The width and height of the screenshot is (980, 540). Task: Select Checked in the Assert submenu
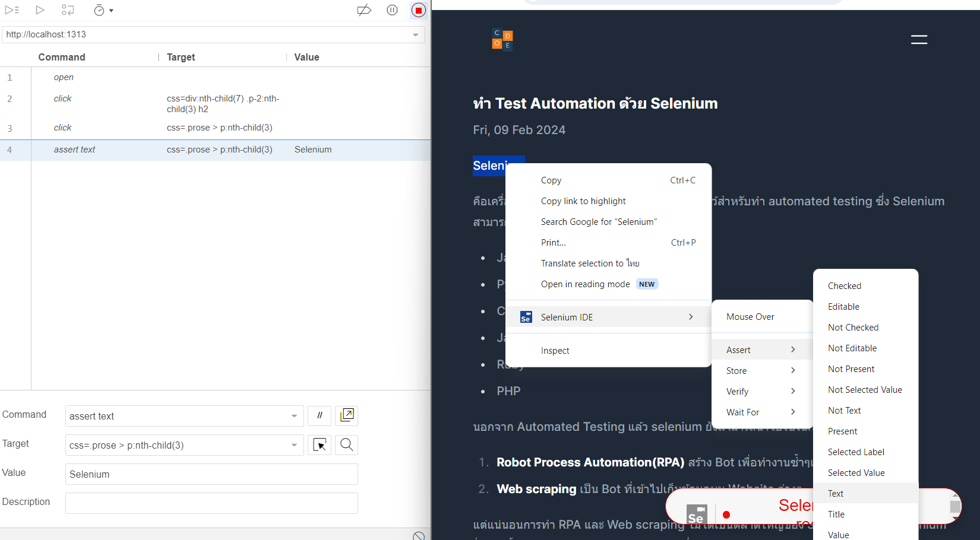click(x=865, y=286)
